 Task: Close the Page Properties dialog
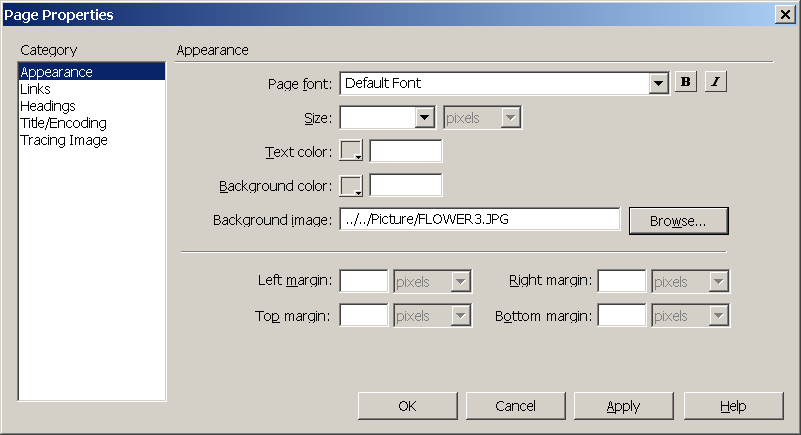(785, 14)
